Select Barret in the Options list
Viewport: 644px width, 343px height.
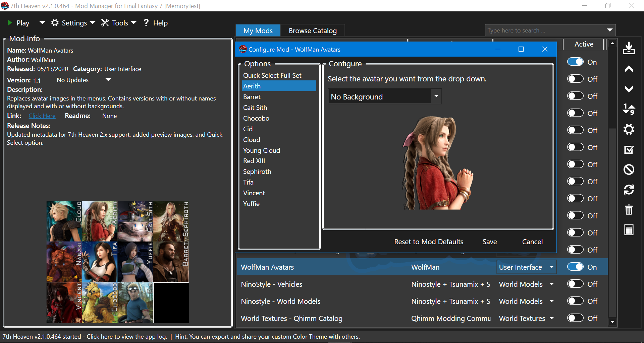279,97
